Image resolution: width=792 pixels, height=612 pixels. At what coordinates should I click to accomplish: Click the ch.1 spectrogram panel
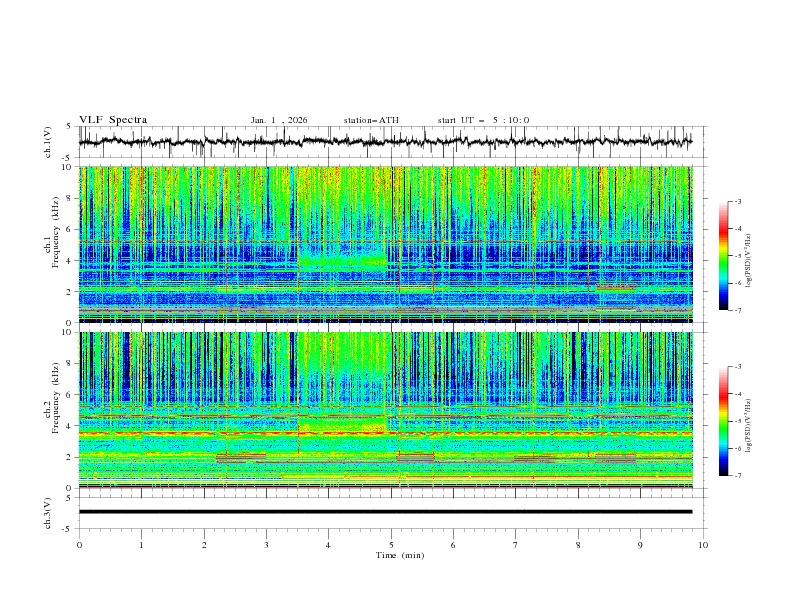385,244
